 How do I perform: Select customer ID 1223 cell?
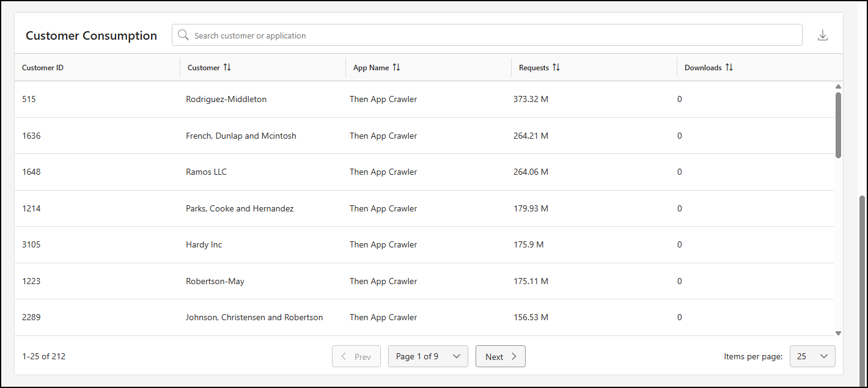click(31, 281)
